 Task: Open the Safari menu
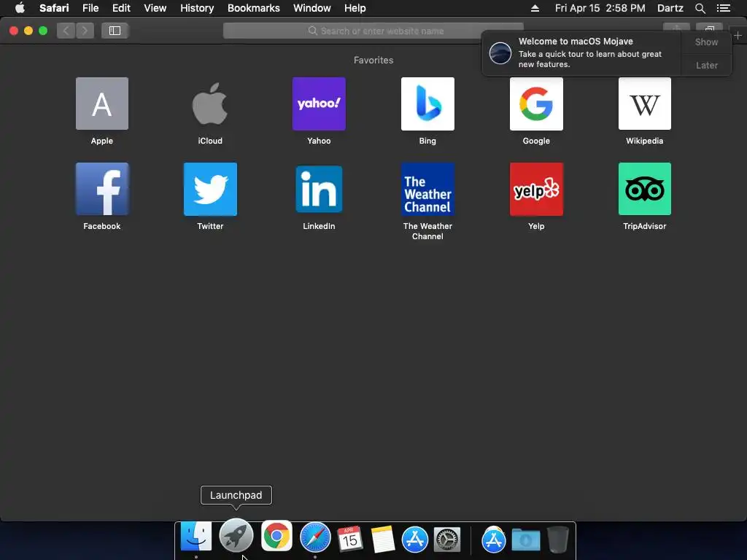pos(54,8)
